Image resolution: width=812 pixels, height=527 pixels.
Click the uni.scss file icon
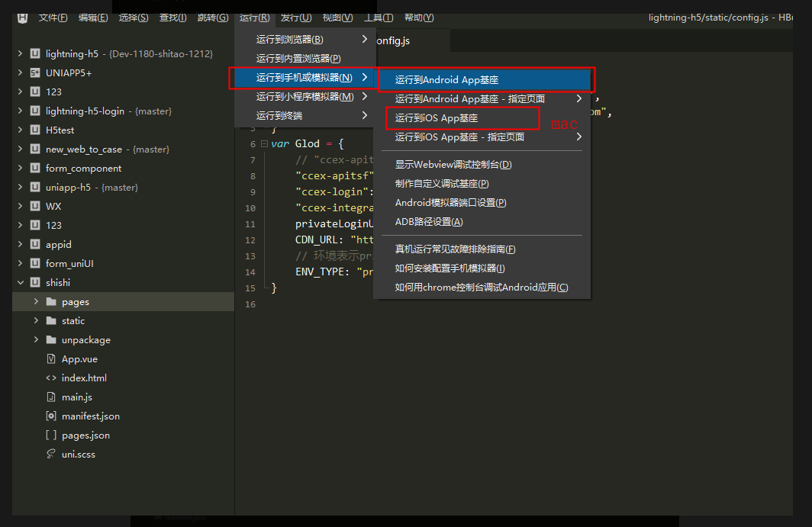[51, 455]
